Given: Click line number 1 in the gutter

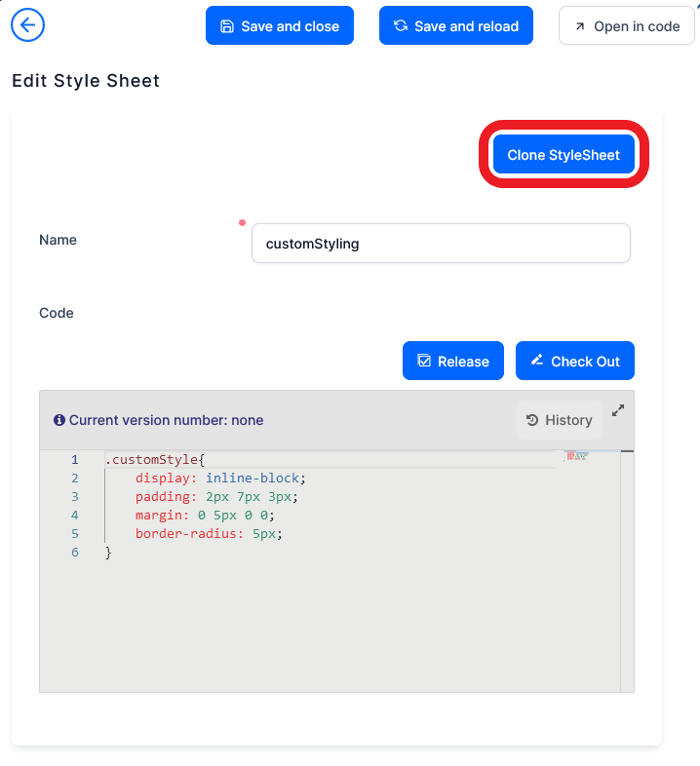Looking at the screenshot, I should click(x=74, y=460).
